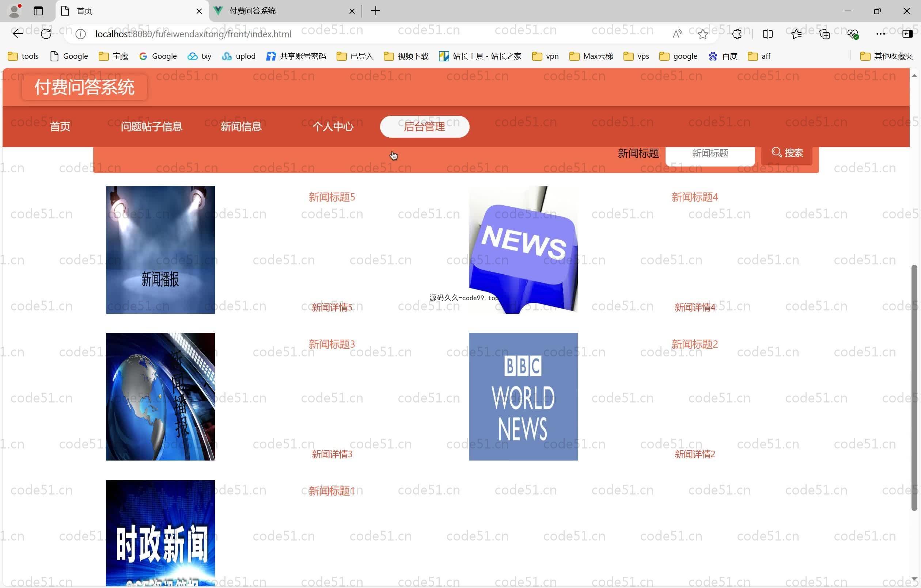Toggle split screen icon
The width and height of the screenshot is (921, 588).
(767, 34)
